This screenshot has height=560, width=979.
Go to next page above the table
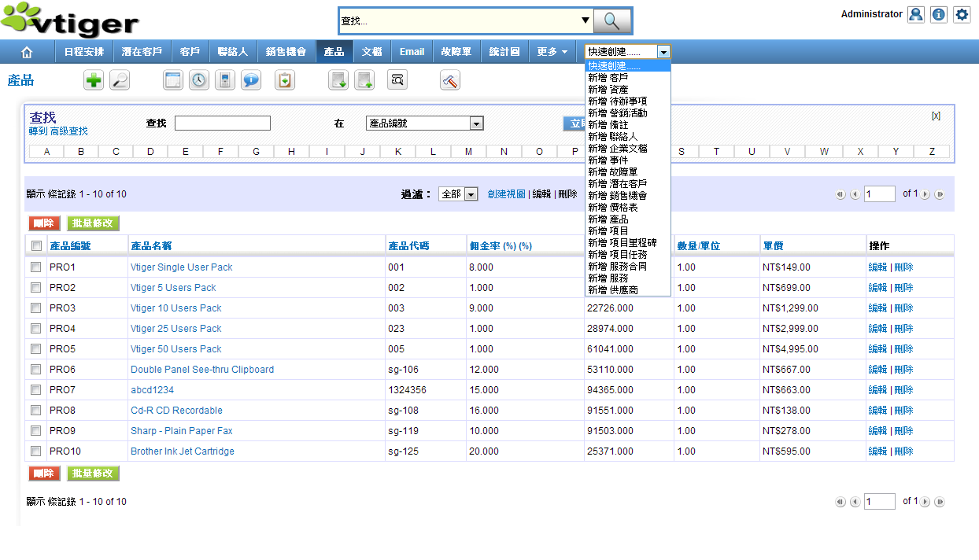(x=925, y=194)
